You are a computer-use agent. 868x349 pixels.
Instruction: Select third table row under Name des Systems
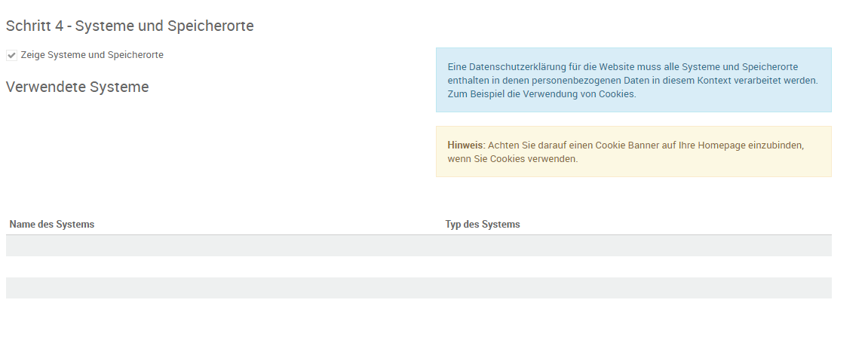click(x=224, y=288)
